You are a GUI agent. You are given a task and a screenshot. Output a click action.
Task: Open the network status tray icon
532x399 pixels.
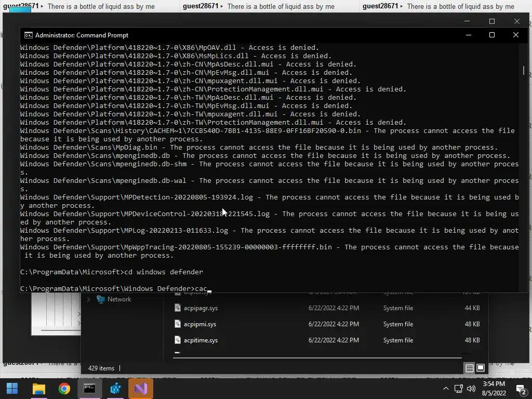click(459, 389)
